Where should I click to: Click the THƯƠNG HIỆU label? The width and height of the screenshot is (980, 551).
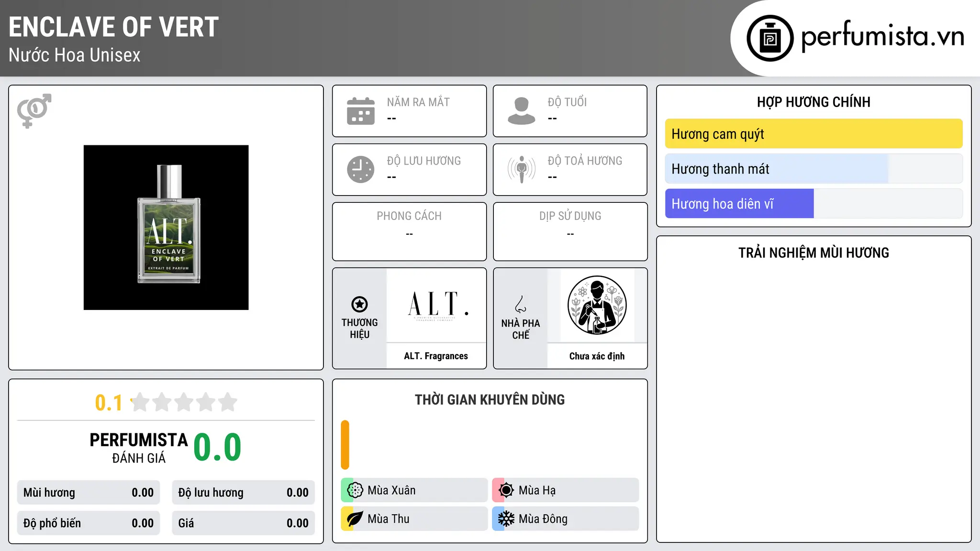coord(359,329)
